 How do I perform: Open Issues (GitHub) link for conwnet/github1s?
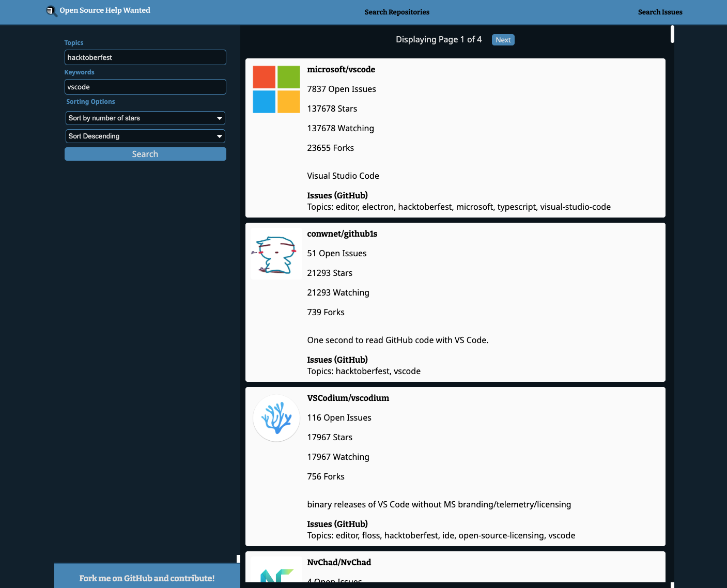pos(337,360)
